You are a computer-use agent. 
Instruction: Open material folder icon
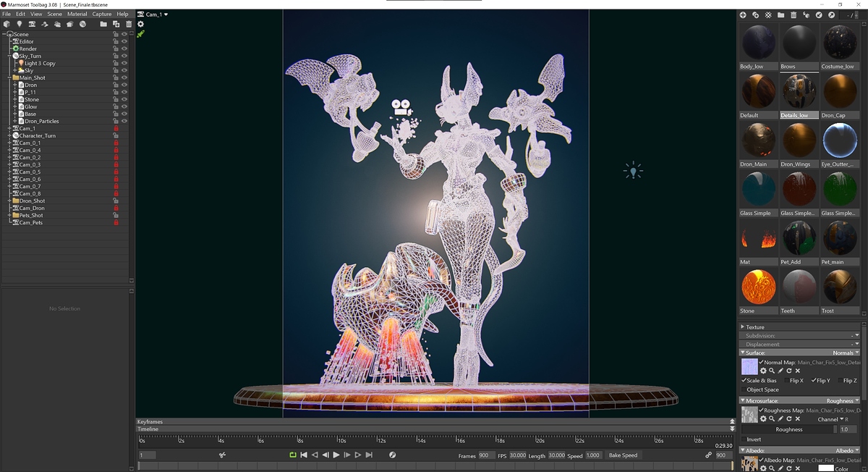point(780,14)
